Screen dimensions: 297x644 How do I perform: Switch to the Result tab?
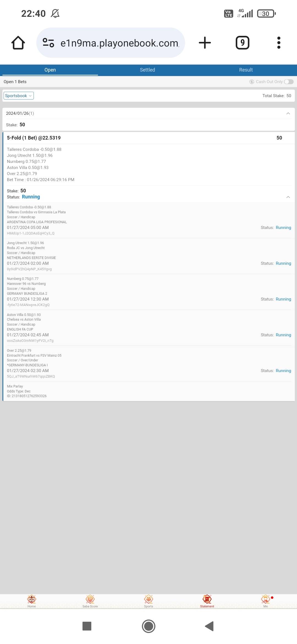[246, 70]
